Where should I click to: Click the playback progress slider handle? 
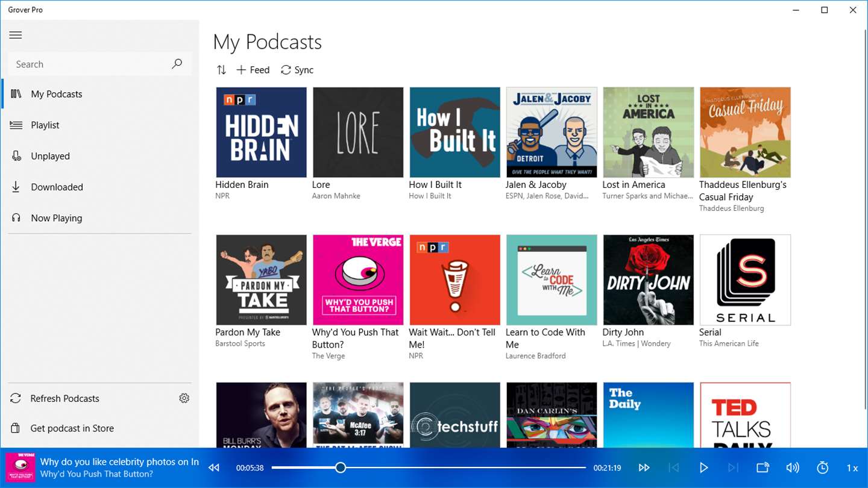click(341, 468)
